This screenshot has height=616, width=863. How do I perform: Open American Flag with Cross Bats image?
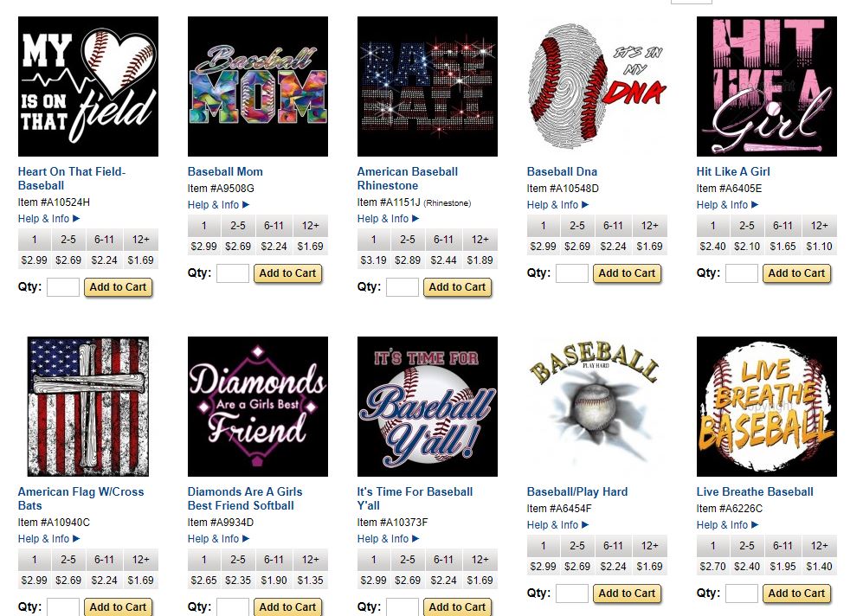[x=88, y=407]
